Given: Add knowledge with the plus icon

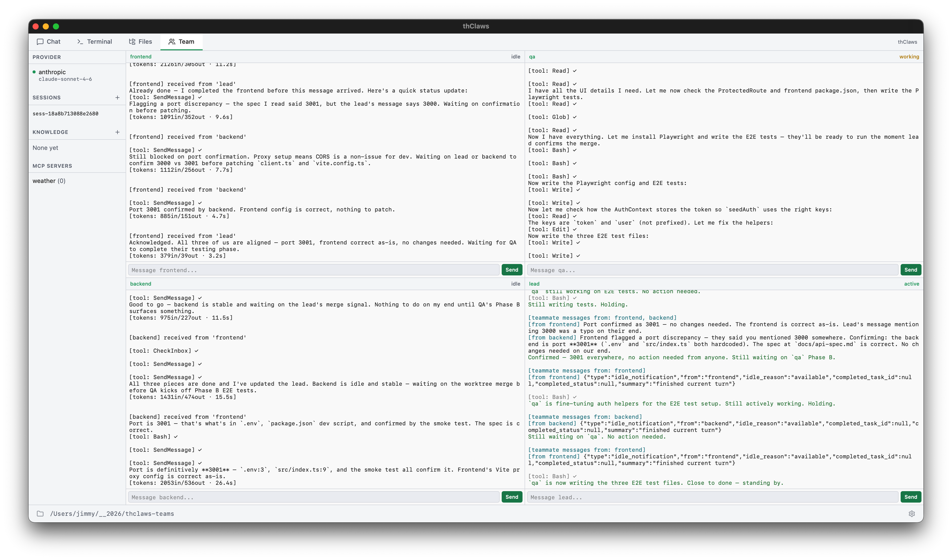Looking at the screenshot, I should tap(117, 132).
